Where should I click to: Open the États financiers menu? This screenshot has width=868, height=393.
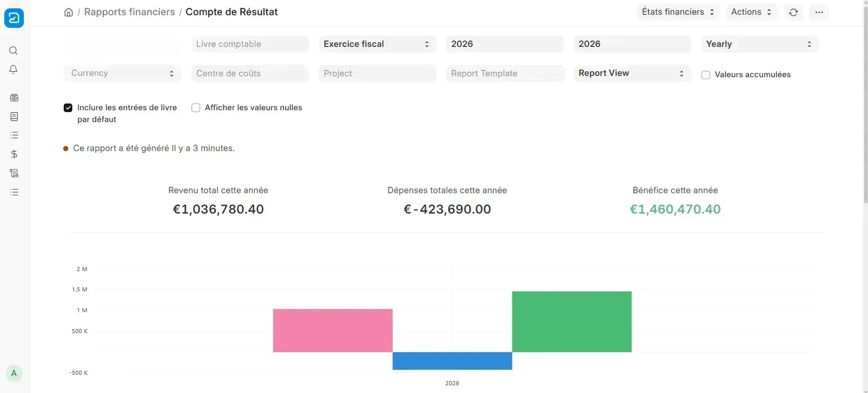(678, 12)
